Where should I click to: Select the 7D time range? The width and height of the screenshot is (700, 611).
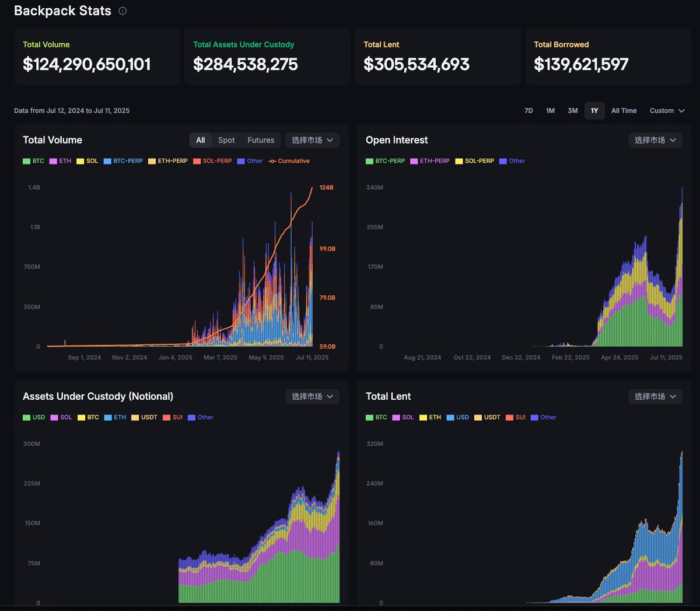528,110
